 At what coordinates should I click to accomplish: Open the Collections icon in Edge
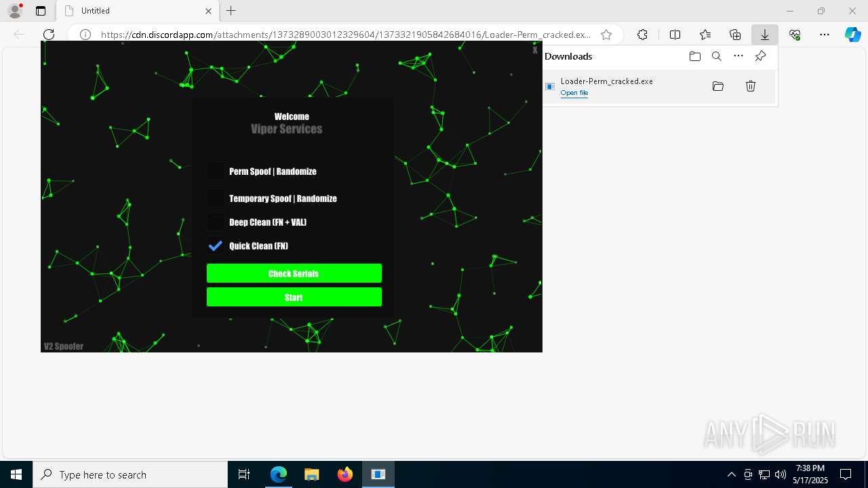[x=735, y=35]
